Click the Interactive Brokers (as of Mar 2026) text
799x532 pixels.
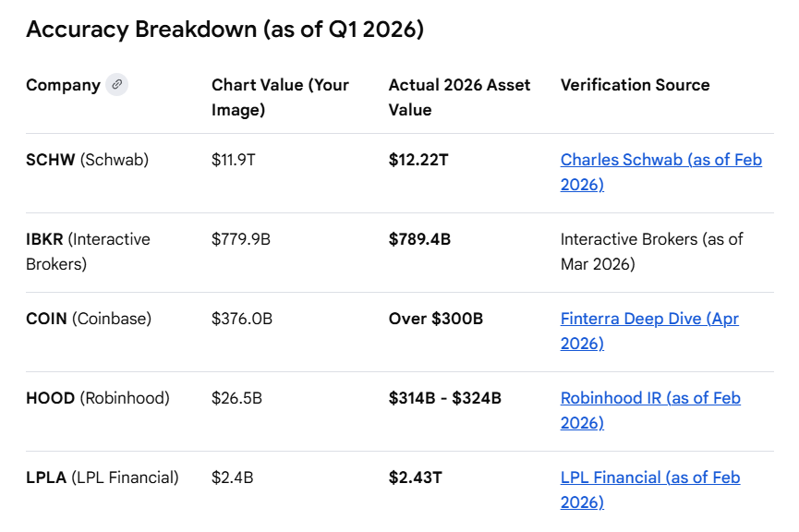[652, 252]
